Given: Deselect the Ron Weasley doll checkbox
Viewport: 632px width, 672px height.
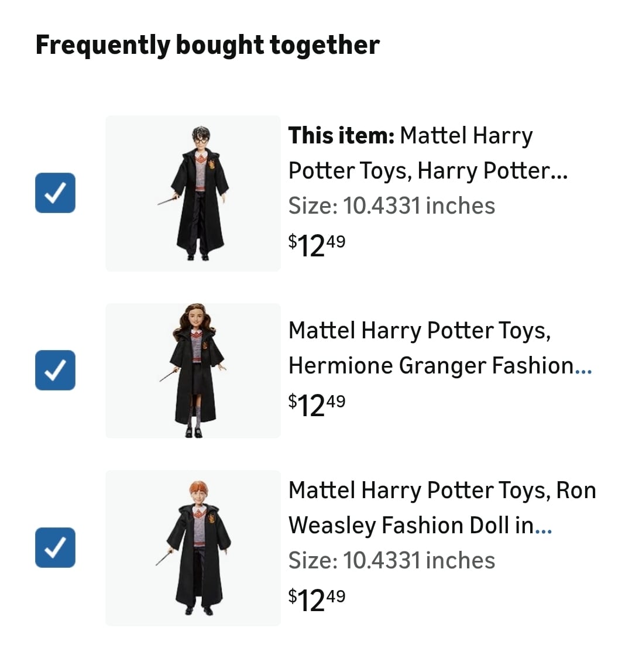Looking at the screenshot, I should tap(55, 547).
